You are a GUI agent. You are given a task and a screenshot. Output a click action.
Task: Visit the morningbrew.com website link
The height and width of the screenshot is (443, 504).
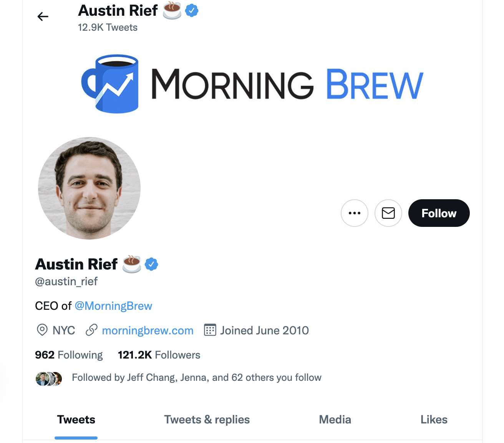pos(148,330)
